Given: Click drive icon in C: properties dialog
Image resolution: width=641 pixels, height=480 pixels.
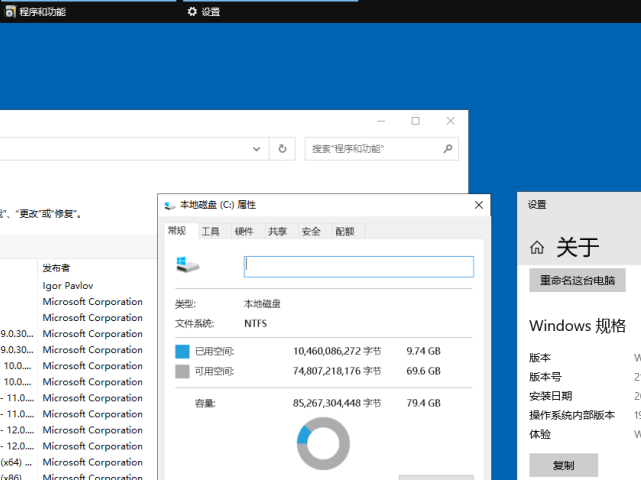Looking at the screenshot, I should (x=188, y=265).
